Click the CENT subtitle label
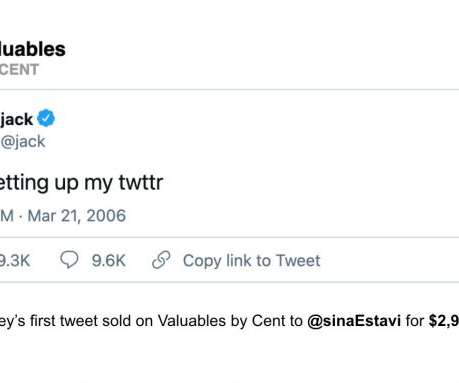The height and width of the screenshot is (383, 459). click(19, 70)
